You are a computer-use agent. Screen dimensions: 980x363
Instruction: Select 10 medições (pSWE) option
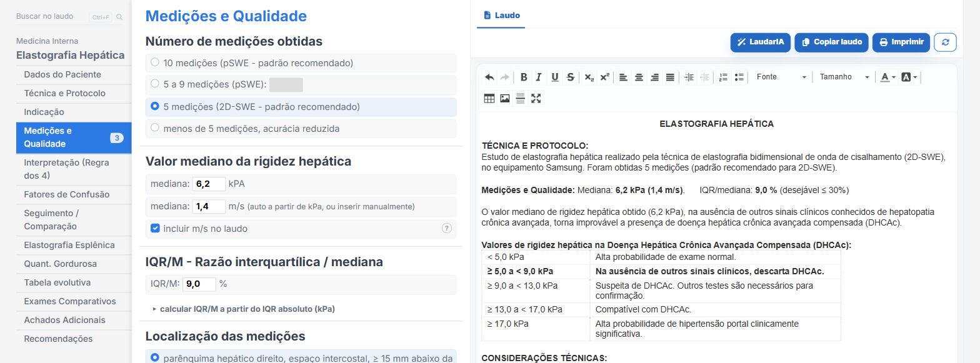(301, 63)
